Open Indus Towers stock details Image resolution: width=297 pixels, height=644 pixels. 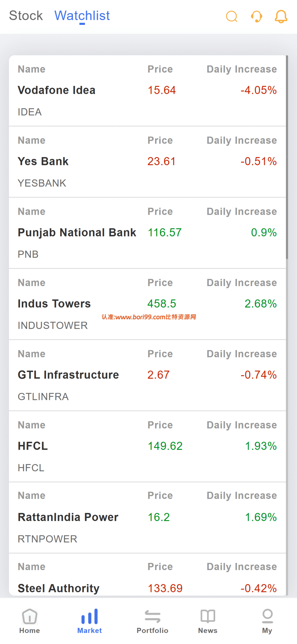point(148,304)
